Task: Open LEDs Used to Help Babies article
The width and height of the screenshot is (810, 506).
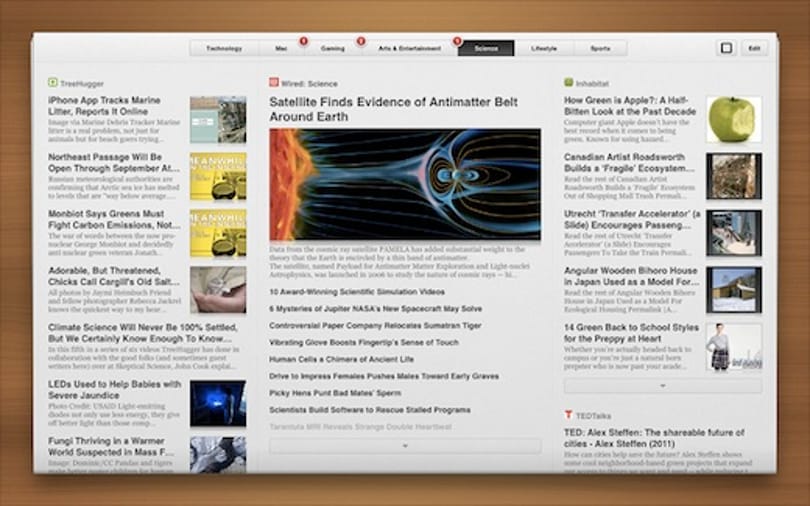Action: point(114,390)
